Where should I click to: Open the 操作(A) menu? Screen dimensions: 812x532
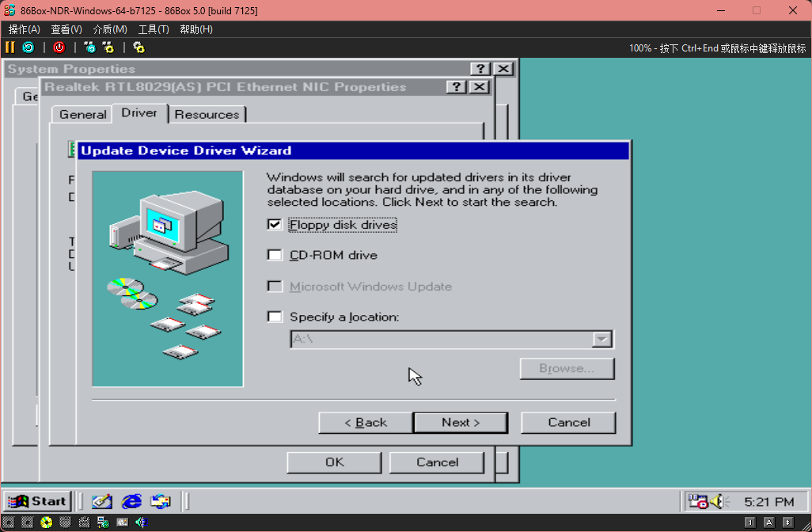[x=24, y=29]
